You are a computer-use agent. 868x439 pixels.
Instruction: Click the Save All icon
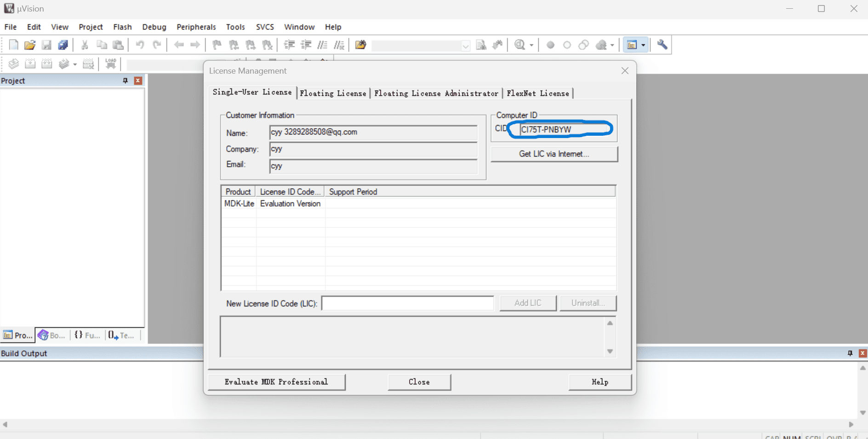(63, 45)
